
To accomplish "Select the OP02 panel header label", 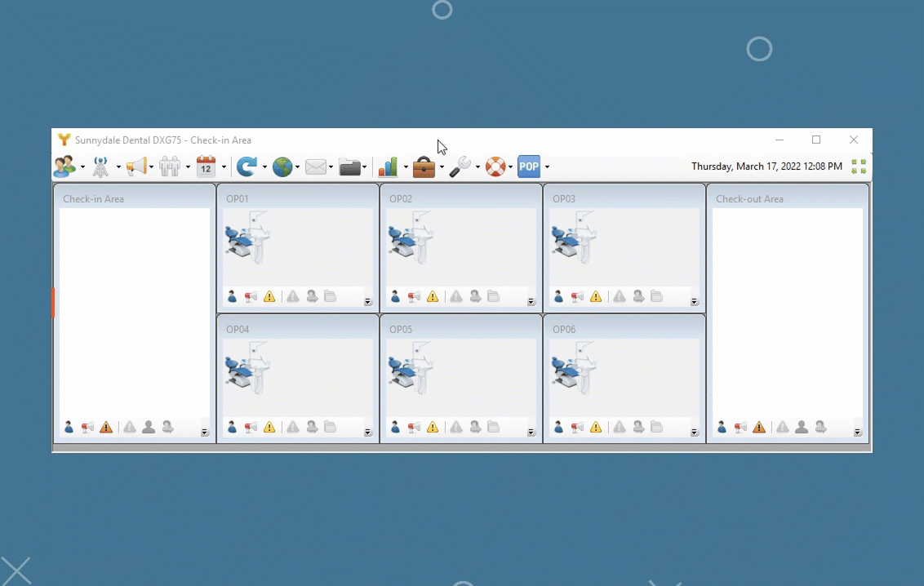I will click(401, 199).
